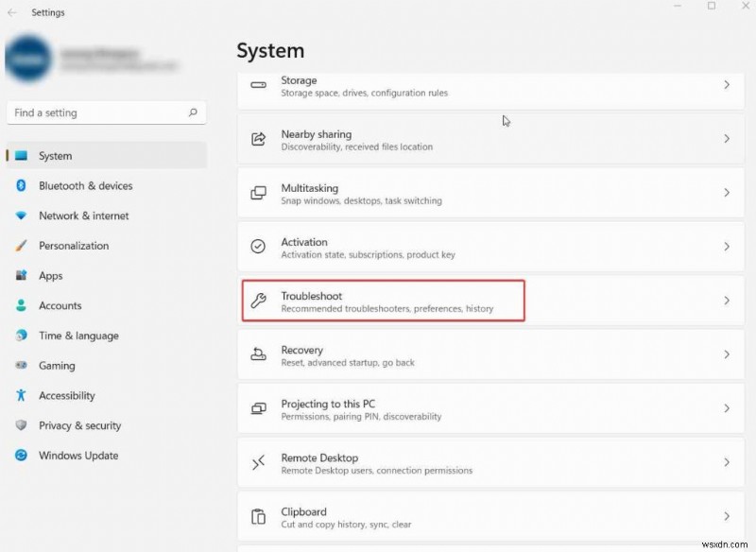Select the Recovery reset icon
This screenshot has height=552, width=756.
(x=258, y=355)
